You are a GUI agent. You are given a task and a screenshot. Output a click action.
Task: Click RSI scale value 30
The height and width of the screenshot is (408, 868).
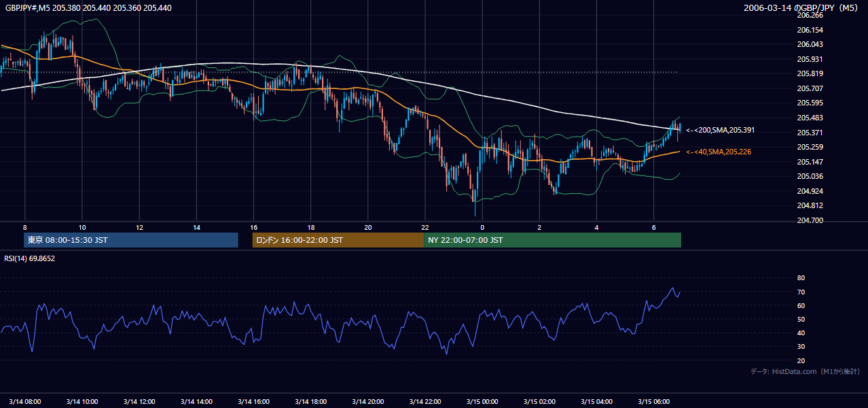[801, 347]
